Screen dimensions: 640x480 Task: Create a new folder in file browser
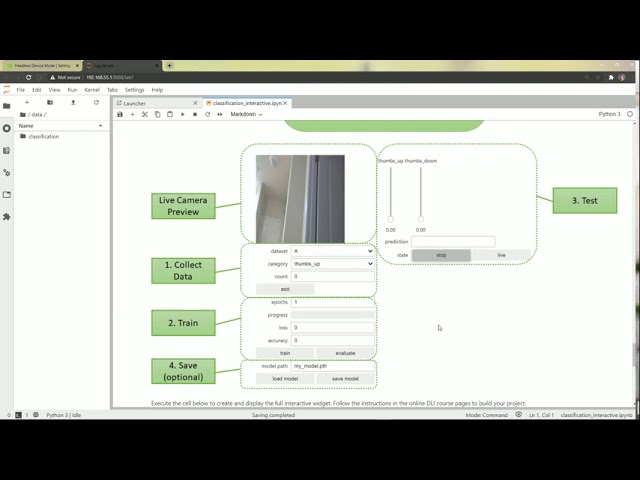click(50, 102)
